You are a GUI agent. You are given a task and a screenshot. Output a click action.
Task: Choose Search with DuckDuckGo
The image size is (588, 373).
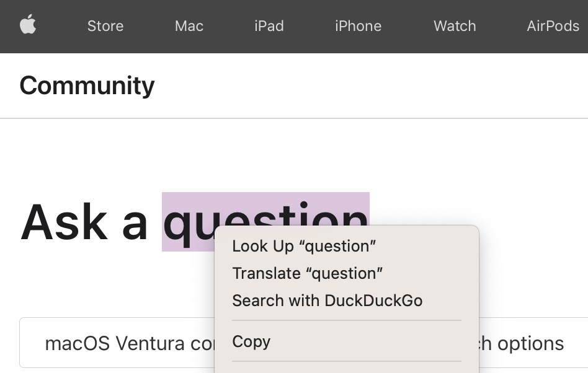327,301
